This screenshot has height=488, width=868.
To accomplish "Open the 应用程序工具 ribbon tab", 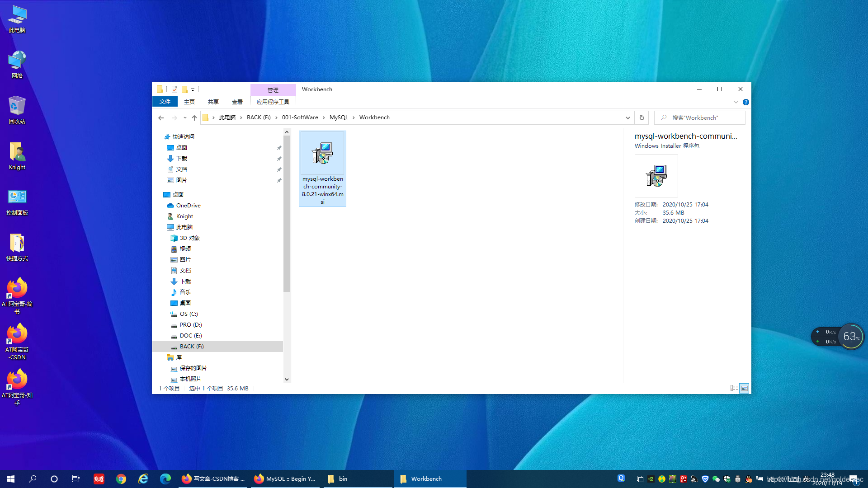I will [273, 102].
